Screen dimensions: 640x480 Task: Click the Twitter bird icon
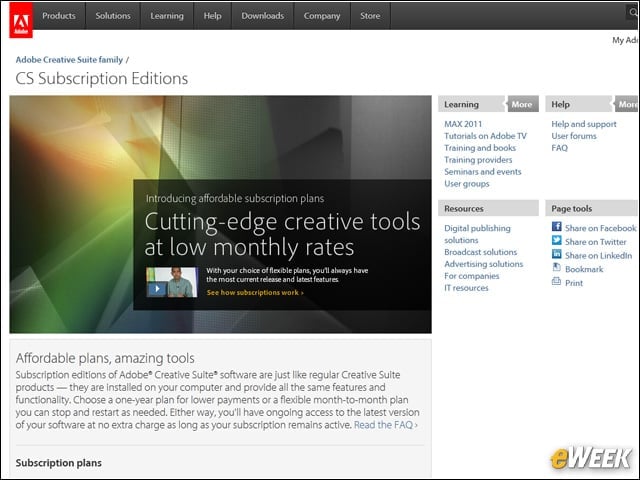556,240
